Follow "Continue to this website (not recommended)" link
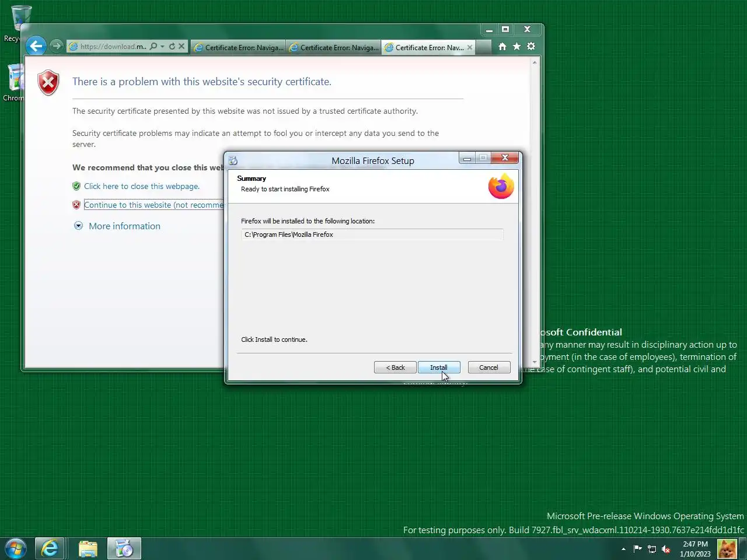Image resolution: width=747 pixels, height=560 pixels. click(154, 205)
